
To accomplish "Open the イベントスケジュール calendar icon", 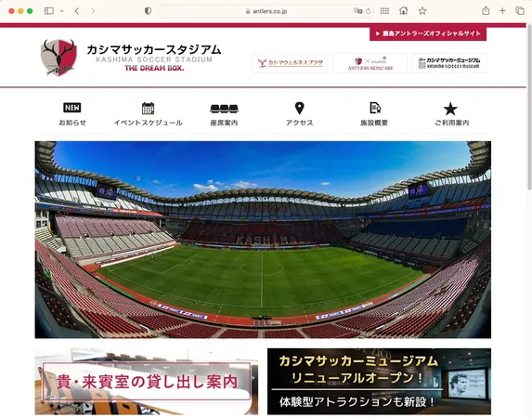I will [148, 109].
